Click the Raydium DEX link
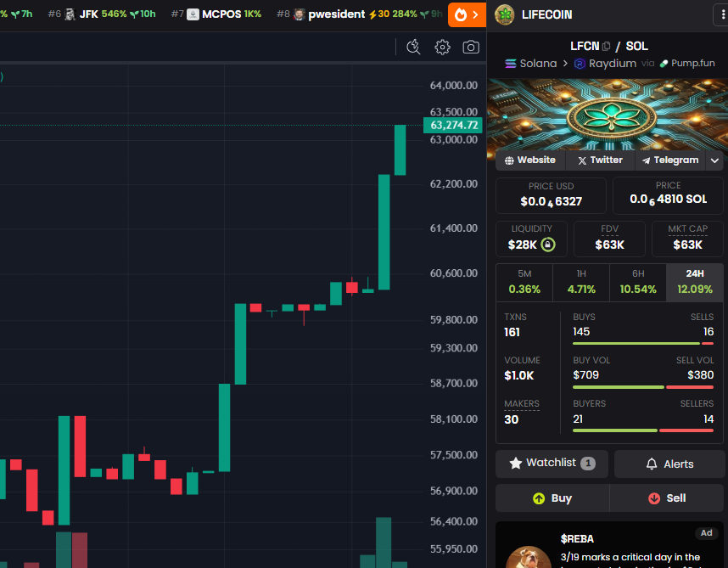This screenshot has height=568, width=728. 606,64
